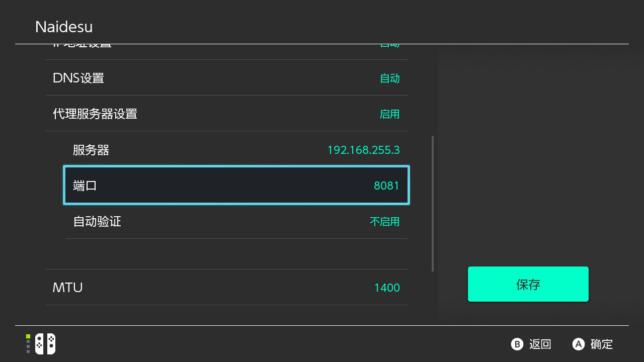Click the player indicator lights beside Joy-Con

point(28,344)
